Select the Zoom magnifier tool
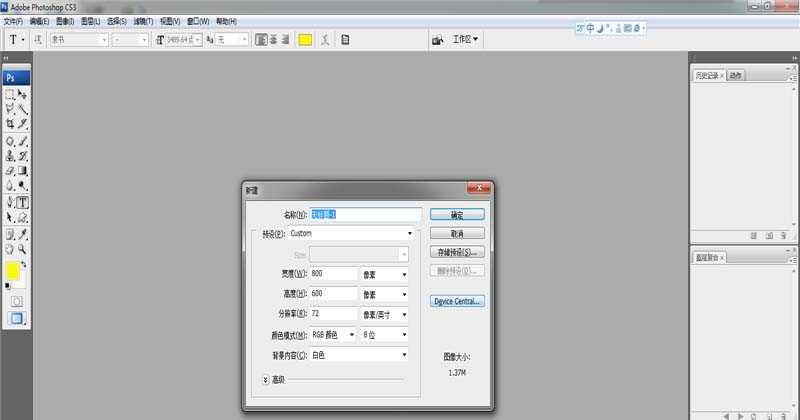The image size is (800, 420). click(22, 249)
